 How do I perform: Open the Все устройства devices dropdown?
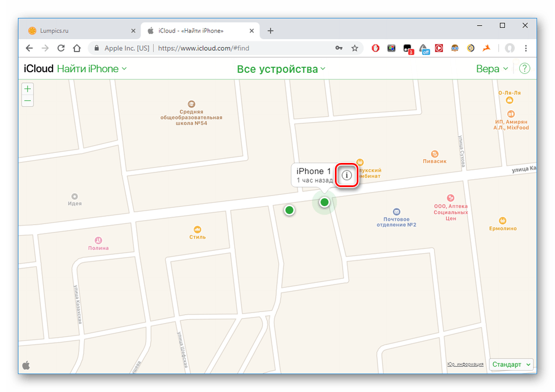[x=281, y=69]
